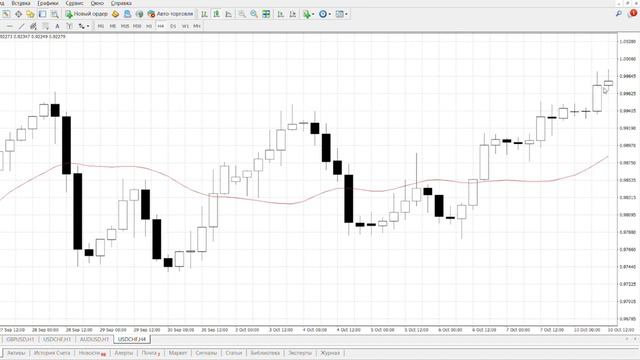Switch chart to candlesticks
Image resolution: width=640 pixels, height=360 pixels.
pyautogui.click(x=216, y=14)
